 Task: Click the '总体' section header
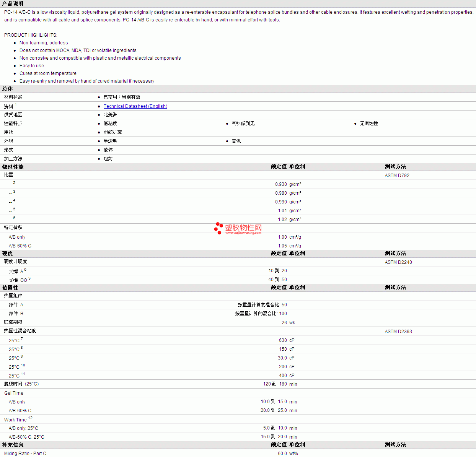[8, 89]
